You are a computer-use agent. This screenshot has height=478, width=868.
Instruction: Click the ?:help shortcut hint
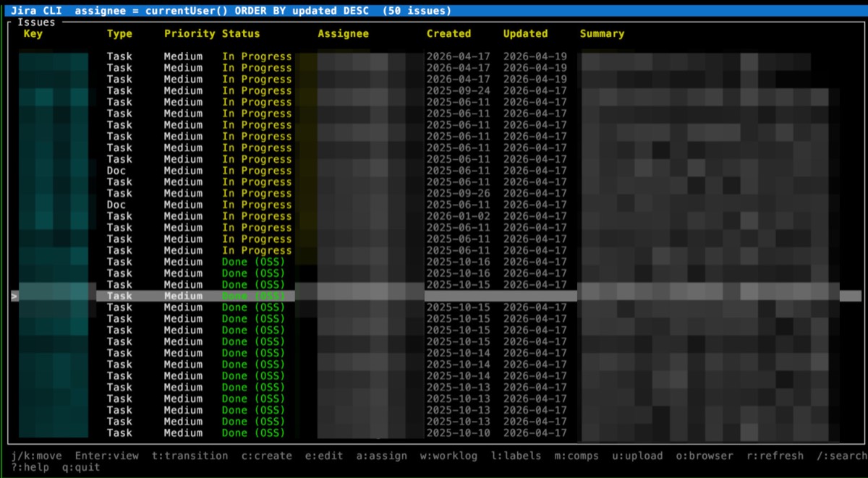pyautogui.click(x=30, y=468)
